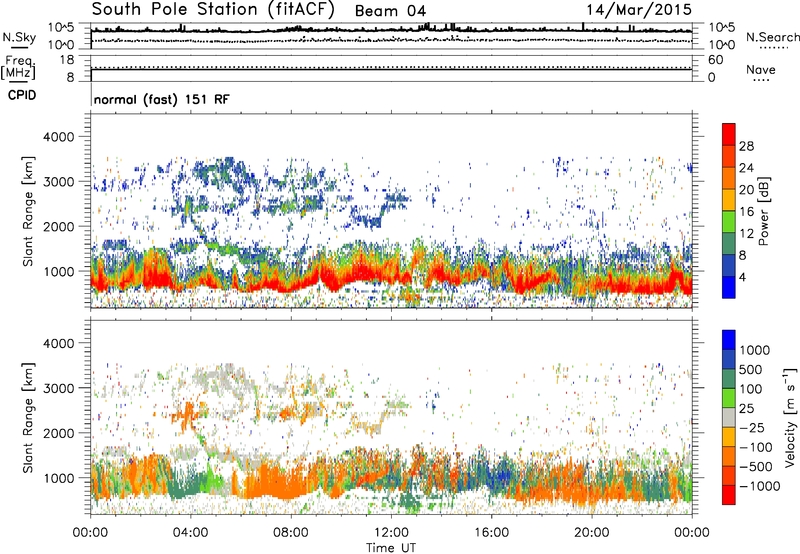Screen dimensions: 800x554
Task: Click the South Pole Station (fitACF) title
Action: 213,10
